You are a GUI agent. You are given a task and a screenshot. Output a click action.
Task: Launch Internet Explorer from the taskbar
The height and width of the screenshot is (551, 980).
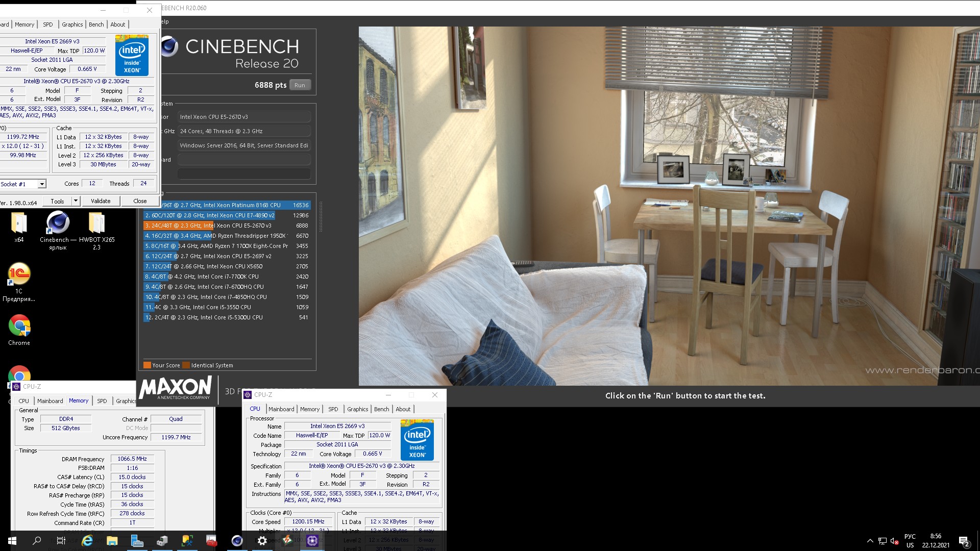point(87,541)
